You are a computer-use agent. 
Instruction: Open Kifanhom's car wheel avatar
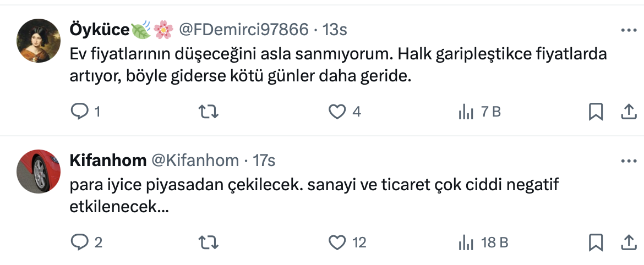point(38,171)
